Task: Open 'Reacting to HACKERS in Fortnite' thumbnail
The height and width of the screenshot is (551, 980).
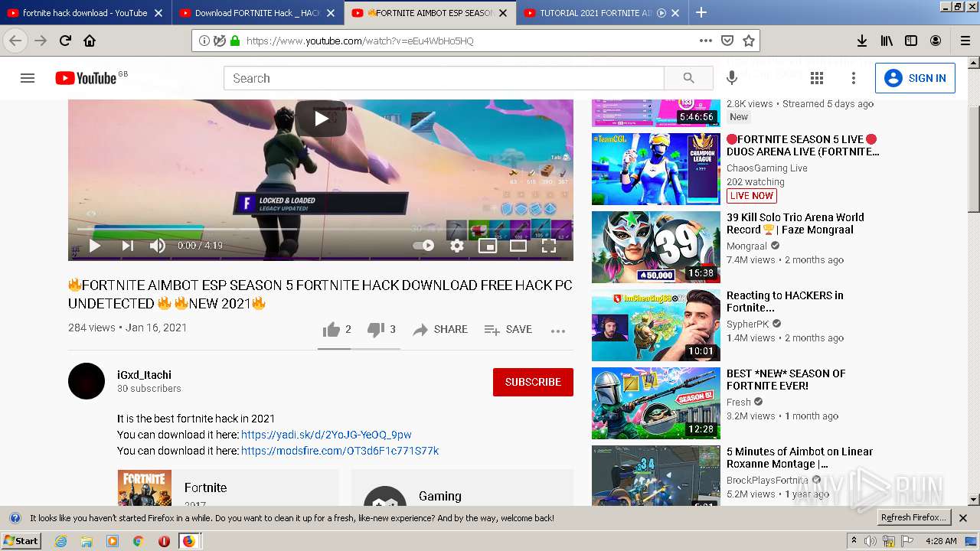Action: click(656, 325)
